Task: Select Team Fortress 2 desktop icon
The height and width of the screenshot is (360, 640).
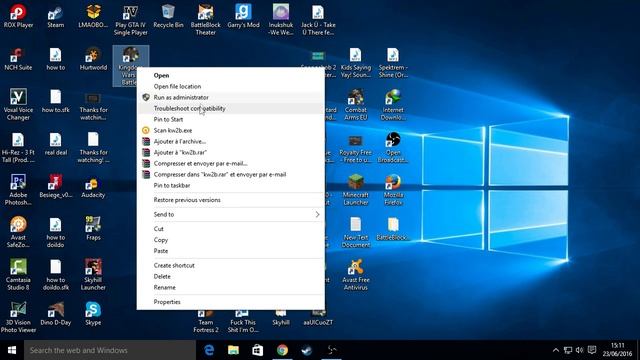Action: click(x=205, y=322)
